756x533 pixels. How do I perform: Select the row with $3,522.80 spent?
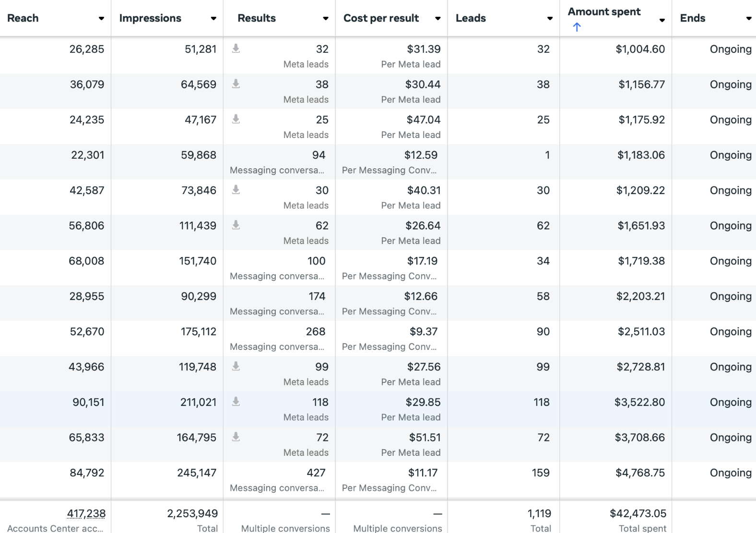(378, 409)
